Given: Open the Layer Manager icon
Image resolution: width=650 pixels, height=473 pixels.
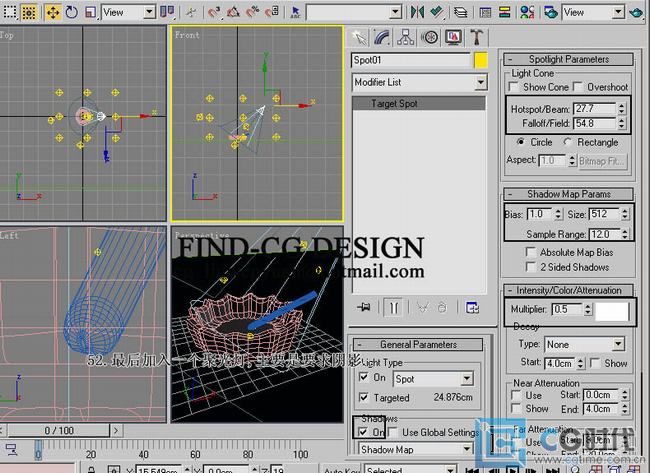Looking at the screenshot, I should (x=460, y=12).
